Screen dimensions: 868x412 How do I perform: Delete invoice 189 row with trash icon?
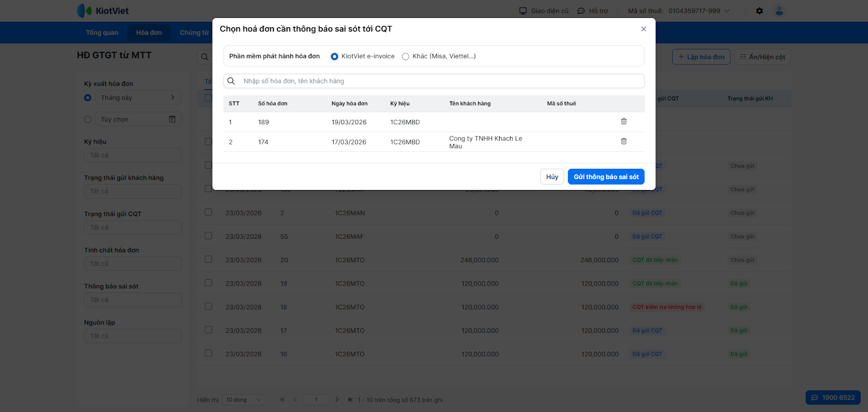[x=623, y=122]
